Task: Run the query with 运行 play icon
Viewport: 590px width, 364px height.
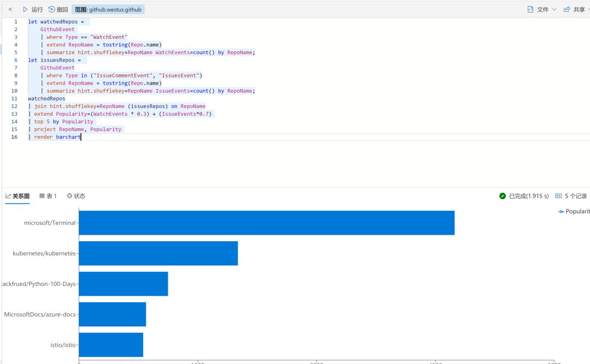Action: click(x=26, y=9)
